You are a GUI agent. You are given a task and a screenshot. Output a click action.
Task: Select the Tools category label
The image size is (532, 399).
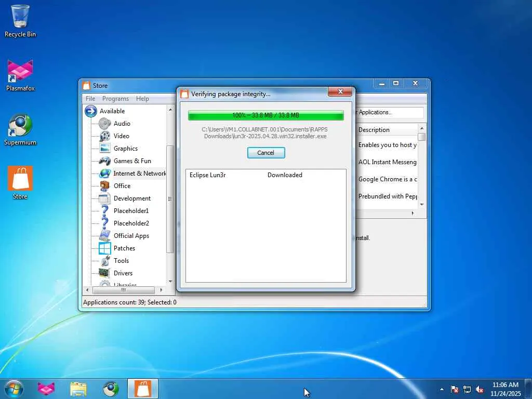coord(121,261)
